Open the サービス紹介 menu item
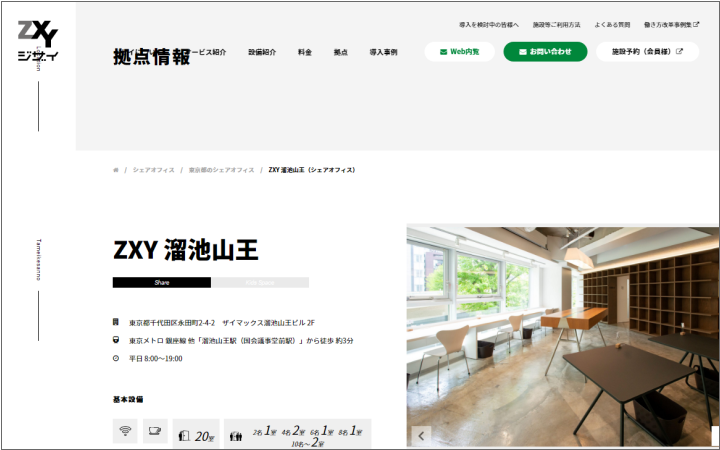 209,52
